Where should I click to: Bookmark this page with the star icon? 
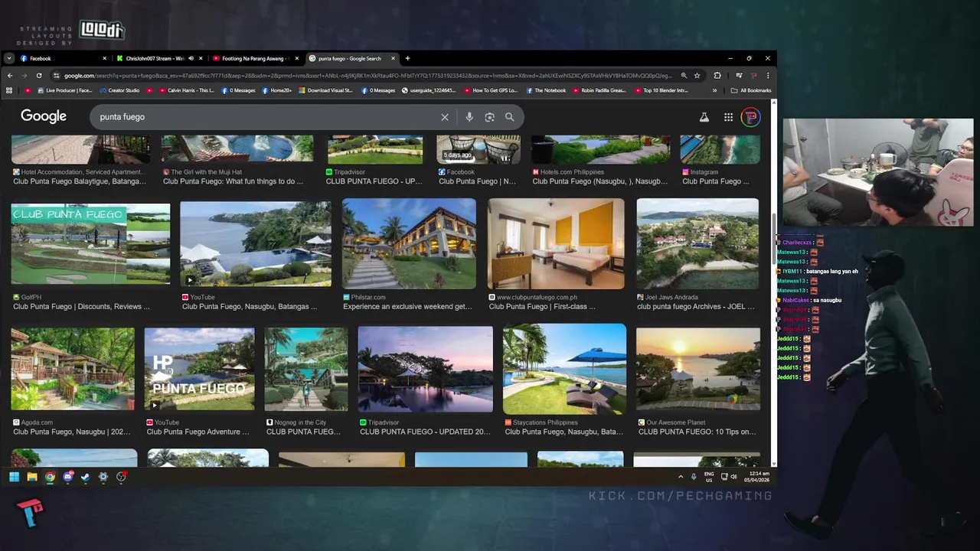(x=697, y=76)
